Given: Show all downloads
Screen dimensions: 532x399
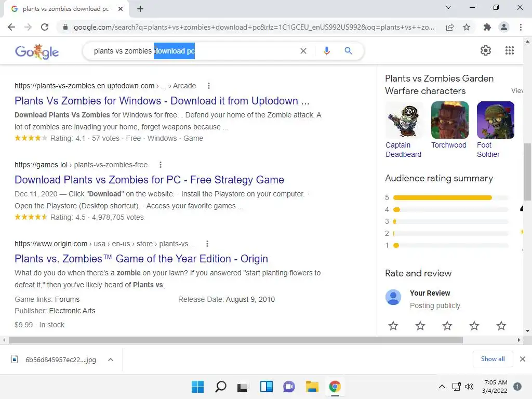Looking at the screenshot, I should [x=493, y=359].
